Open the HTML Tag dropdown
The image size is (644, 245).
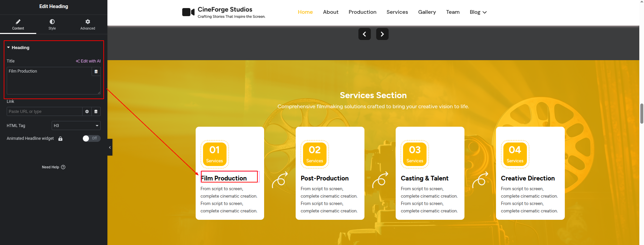point(76,126)
